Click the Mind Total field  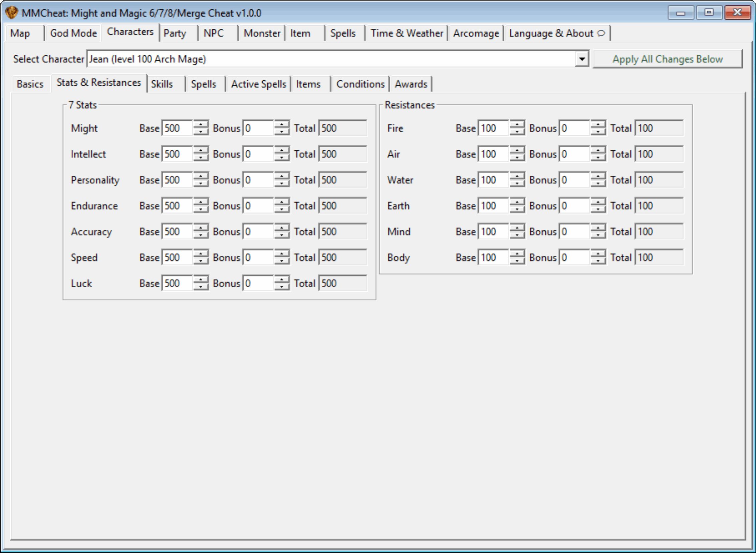[659, 232]
